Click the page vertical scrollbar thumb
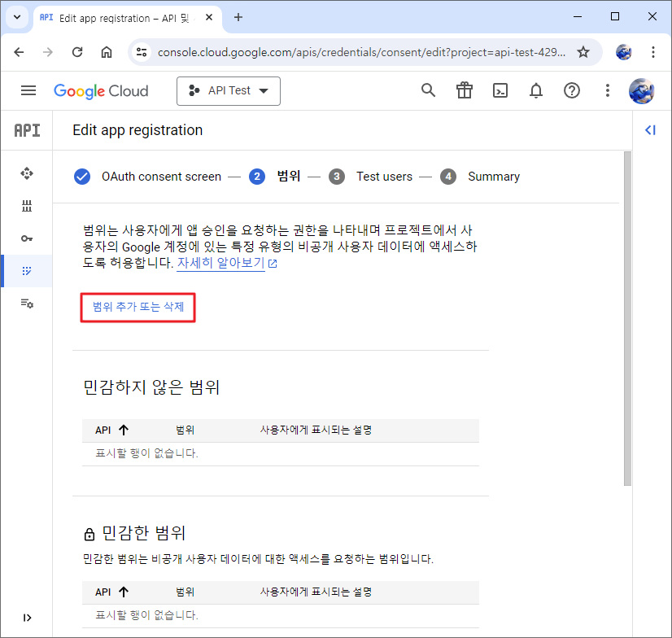This screenshot has height=638, width=672. pyautogui.click(x=627, y=318)
